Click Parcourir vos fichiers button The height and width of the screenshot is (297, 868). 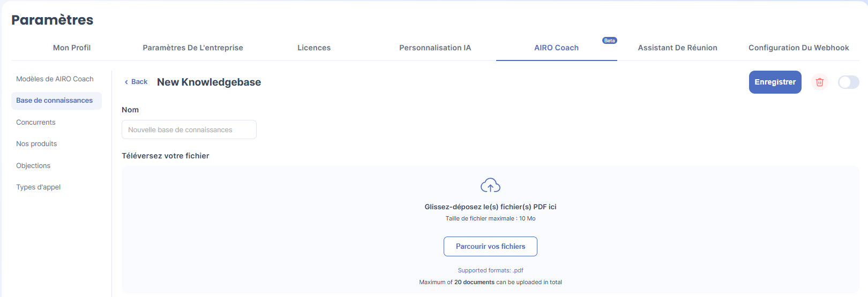(x=490, y=246)
